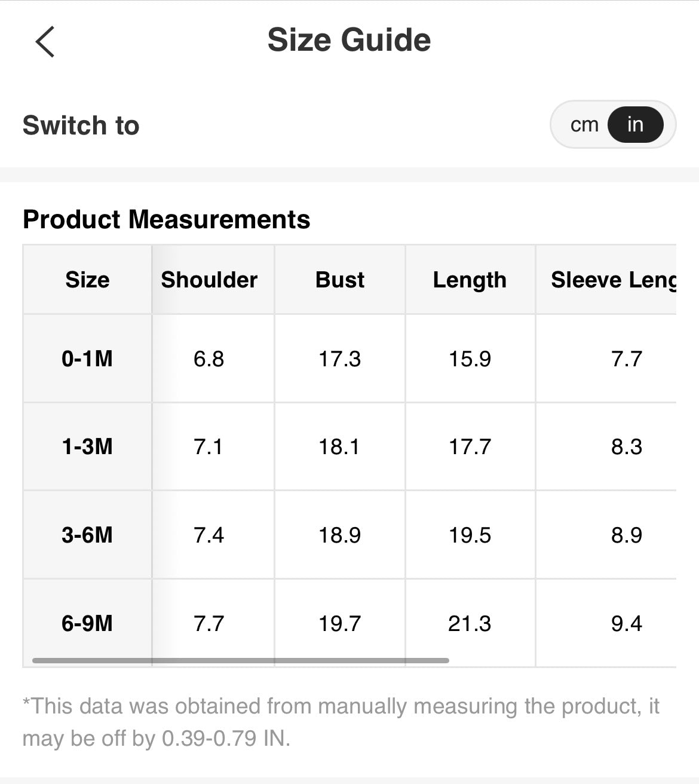The height and width of the screenshot is (784, 699).
Task: Click the 18.1 bust value cell
Action: coord(339,446)
